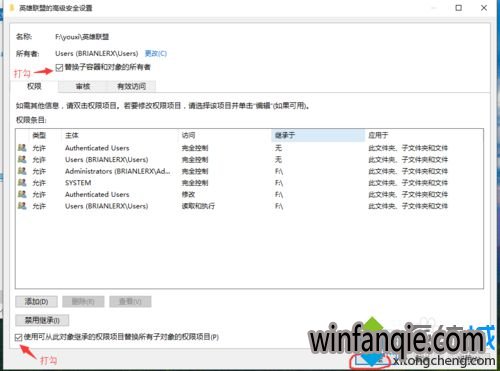Switch to the 权限 tab
The image size is (500, 371).
(x=34, y=86)
